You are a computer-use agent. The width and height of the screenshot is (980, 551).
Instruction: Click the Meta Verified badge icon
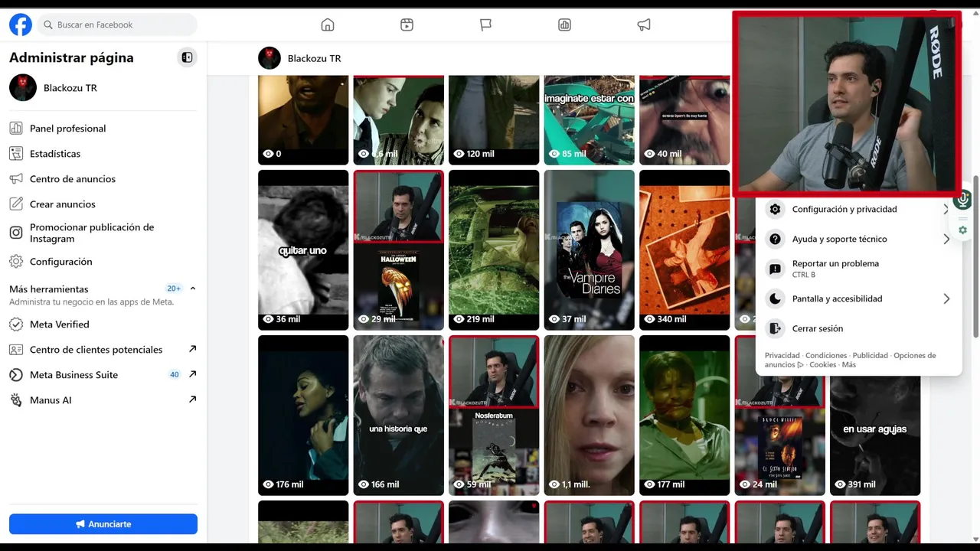[16, 324]
